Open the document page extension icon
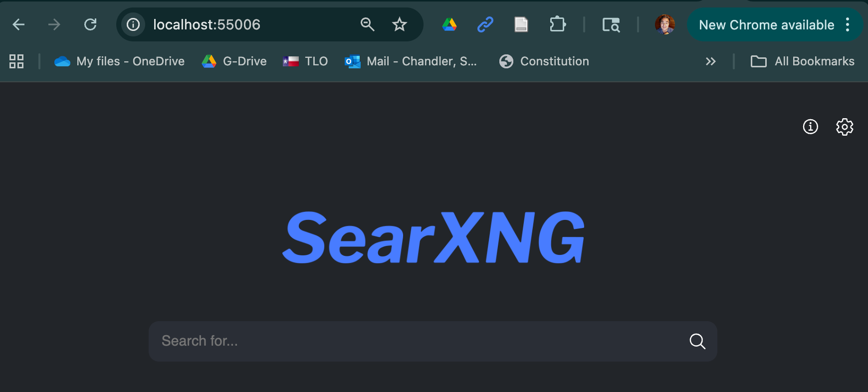 pos(521,24)
